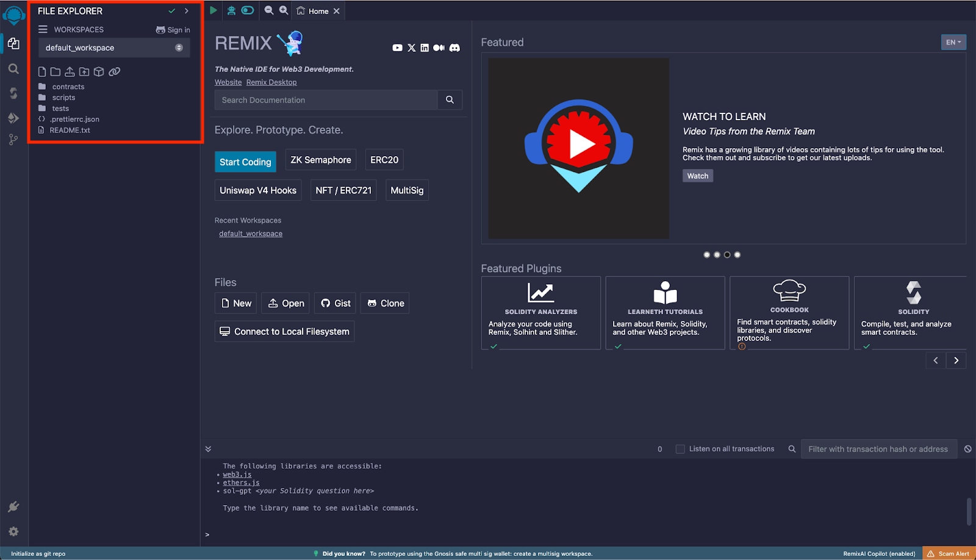The height and width of the screenshot is (560, 976).
Task: Open the Plugin Manager at the sidebar bottom
Action: pos(13,506)
